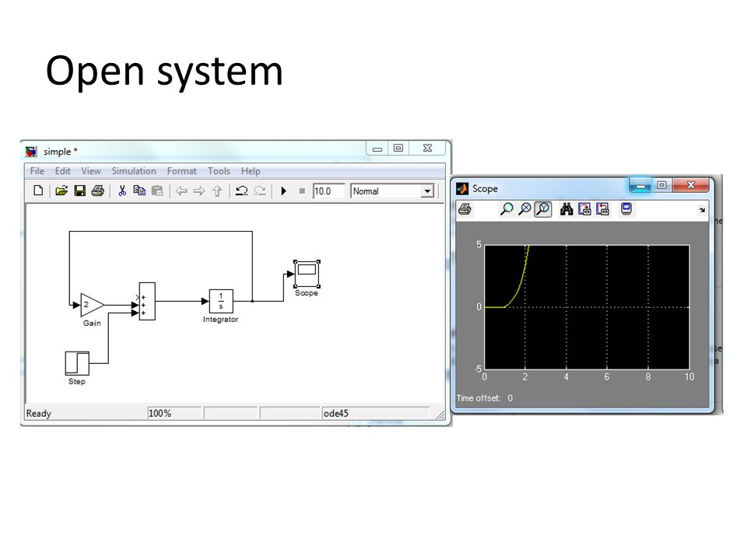Open the Help menu
This screenshot has width=747, height=560.
pyautogui.click(x=251, y=171)
